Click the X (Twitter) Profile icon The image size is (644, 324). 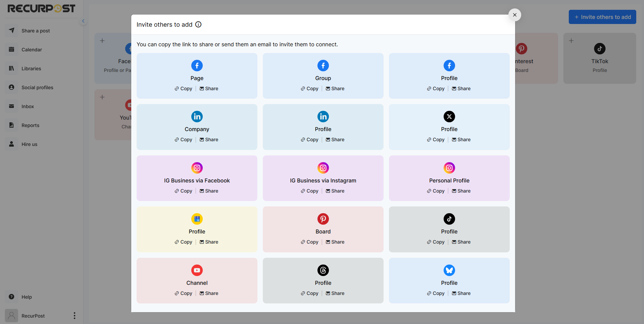[x=449, y=117]
